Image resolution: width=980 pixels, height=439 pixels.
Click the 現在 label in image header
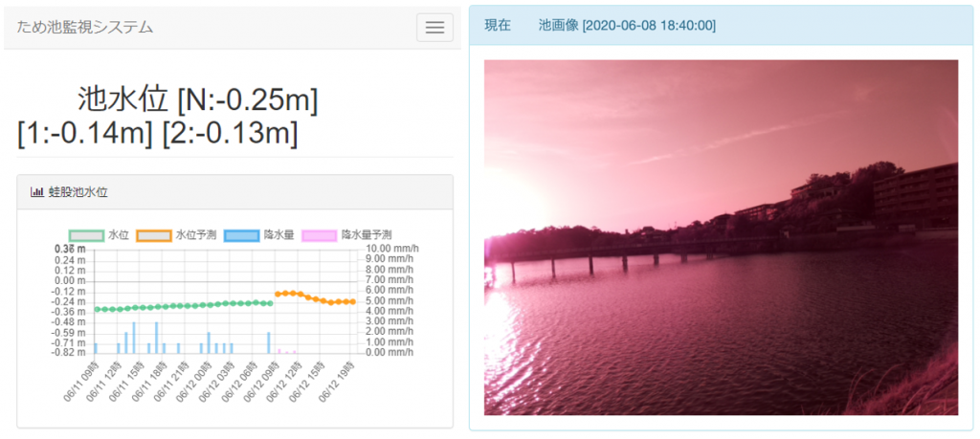498,26
